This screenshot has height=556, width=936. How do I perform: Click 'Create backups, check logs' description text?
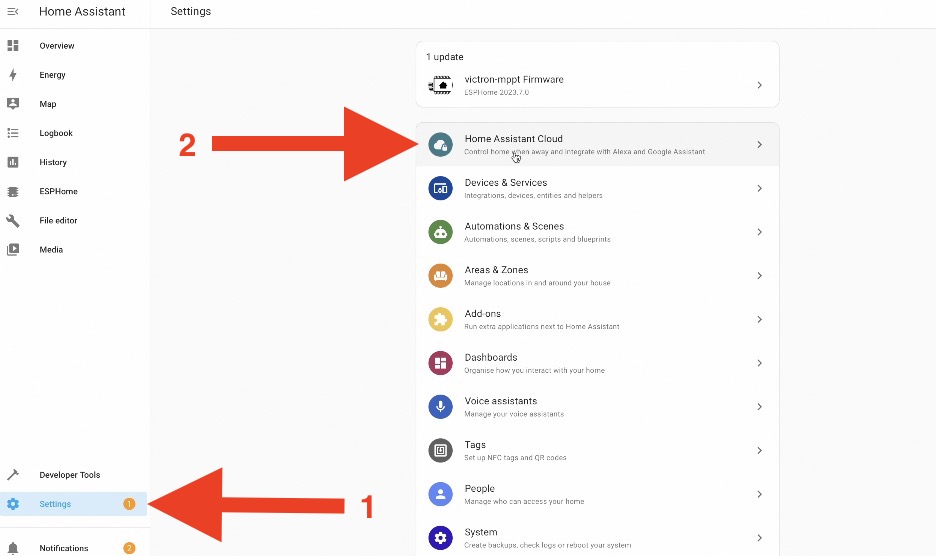[x=547, y=545]
